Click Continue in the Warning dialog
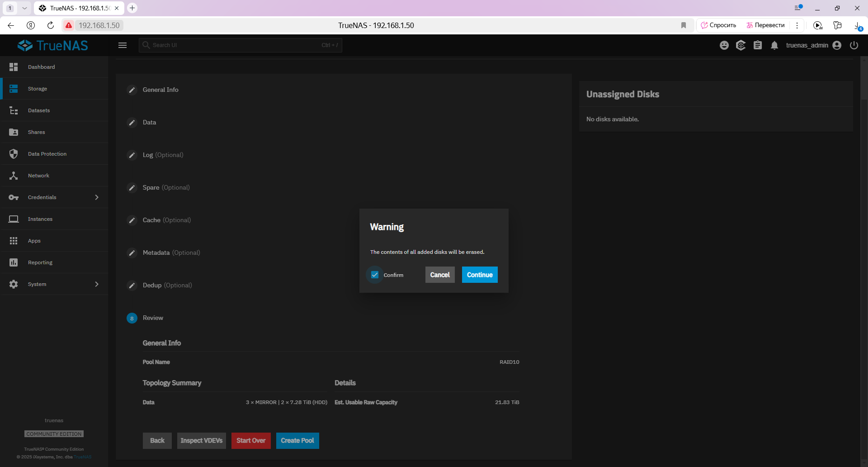Viewport: 868px width, 467px height. [480, 275]
